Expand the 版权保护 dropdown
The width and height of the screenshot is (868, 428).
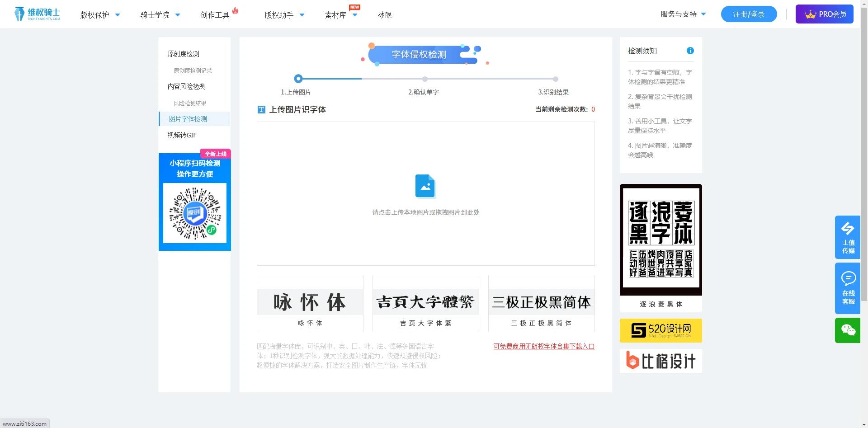pyautogui.click(x=100, y=14)
